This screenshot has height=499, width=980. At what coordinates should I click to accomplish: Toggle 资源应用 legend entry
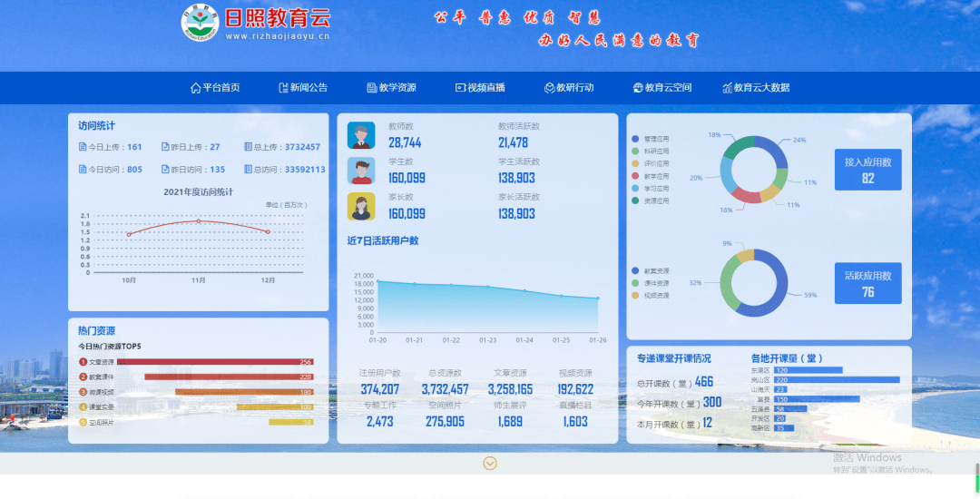pyautogui.click(x=651, y=201)
